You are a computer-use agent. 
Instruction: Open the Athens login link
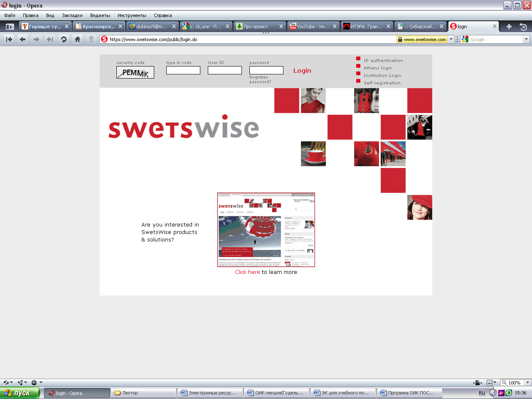378,68
